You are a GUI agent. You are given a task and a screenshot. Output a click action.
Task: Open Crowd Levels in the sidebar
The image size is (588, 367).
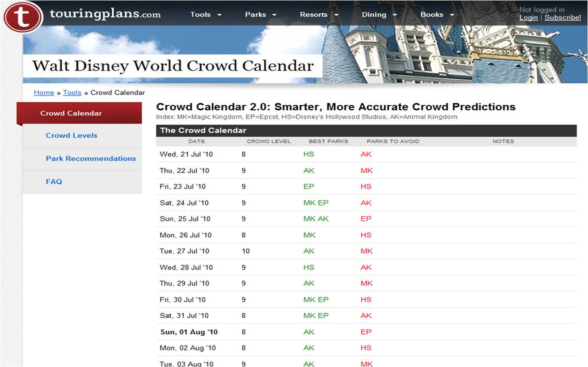[x=71, y=135]
